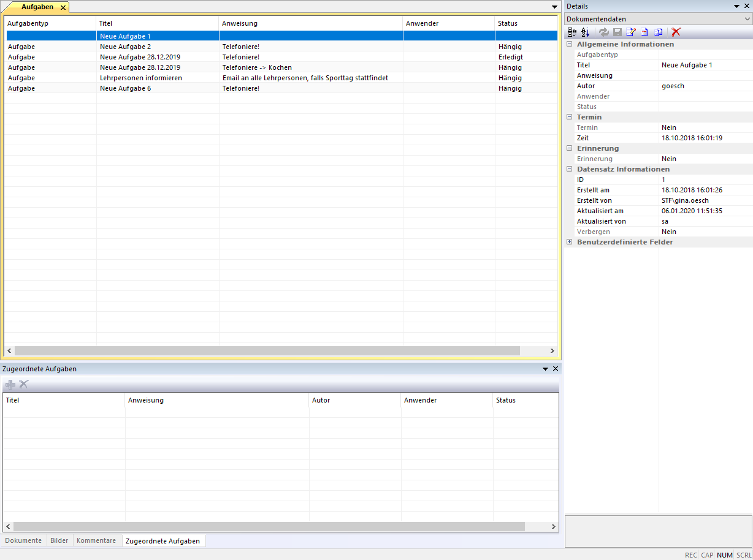Switch Details grid to categorized view
Viewport: 753px width, 560px height.
571,32
